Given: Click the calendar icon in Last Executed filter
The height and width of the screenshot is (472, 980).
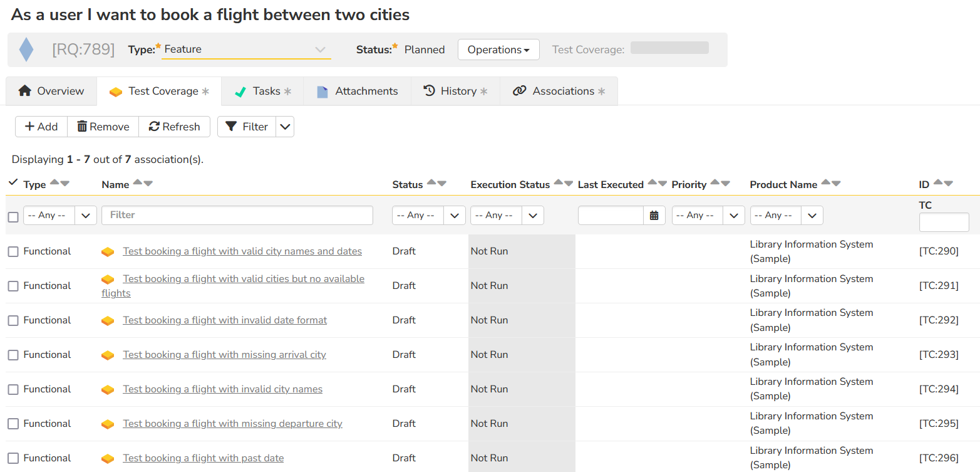Looking at the screenshot, I should pos(654,216).
